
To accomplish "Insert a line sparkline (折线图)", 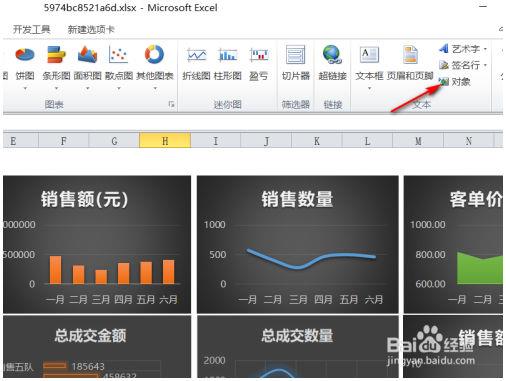I will (196, 63).
